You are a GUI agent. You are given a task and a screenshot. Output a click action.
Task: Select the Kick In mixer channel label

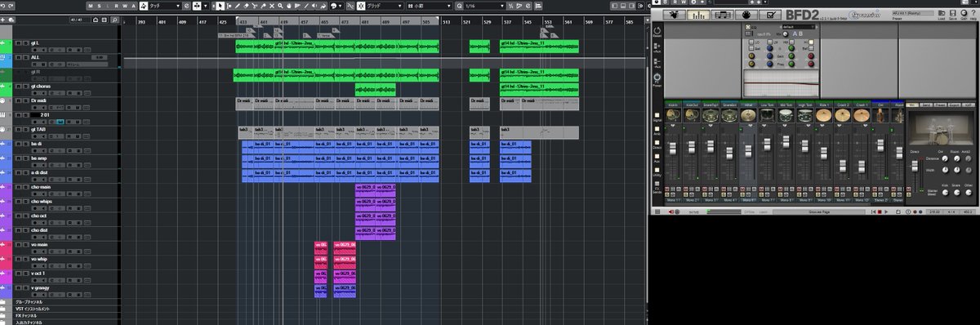[x=673, y=105]
